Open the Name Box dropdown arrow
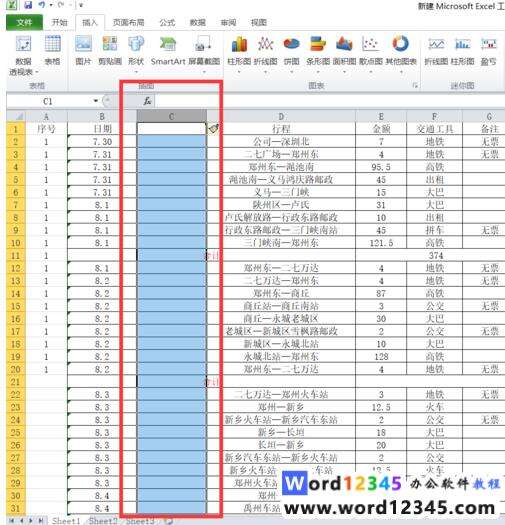Viewport: 505px width, 525px height. pos(96,101)
